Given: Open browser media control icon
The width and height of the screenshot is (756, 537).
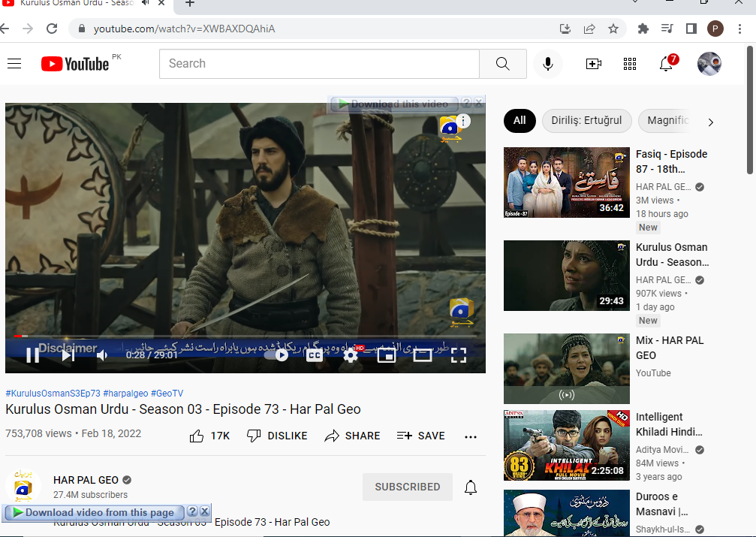Looking at the screenshot, I should tap(667, 29).
